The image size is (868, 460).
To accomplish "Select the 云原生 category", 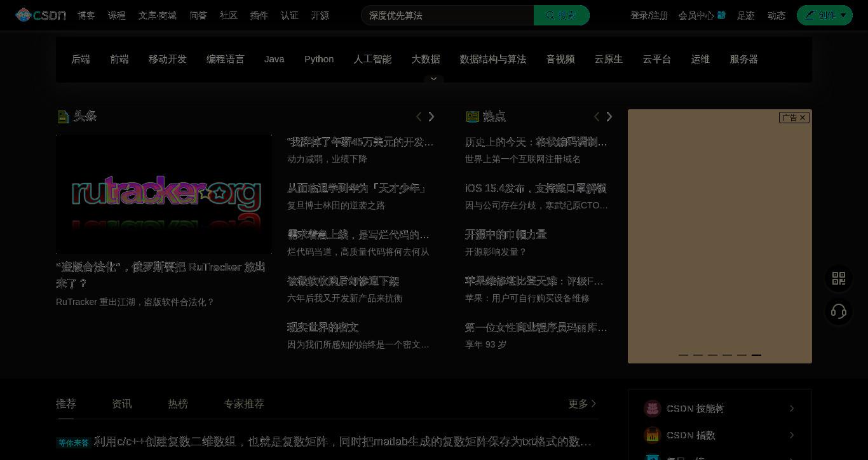I will (609, 59).
